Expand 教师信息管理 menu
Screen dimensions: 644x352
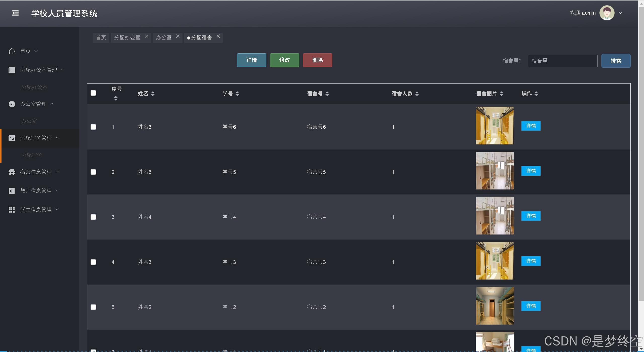pos(36,191)
